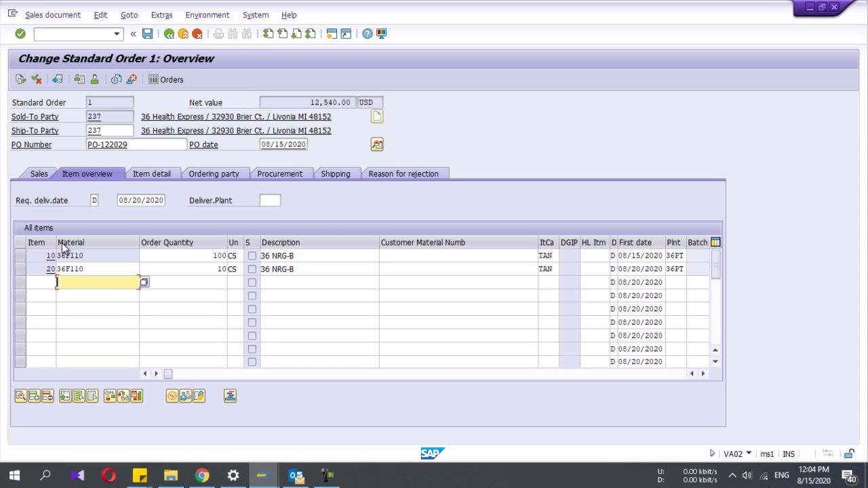Open the Sales document menu
The width and height of the screenshot is (868, 488).
click(x=53, y=15)
